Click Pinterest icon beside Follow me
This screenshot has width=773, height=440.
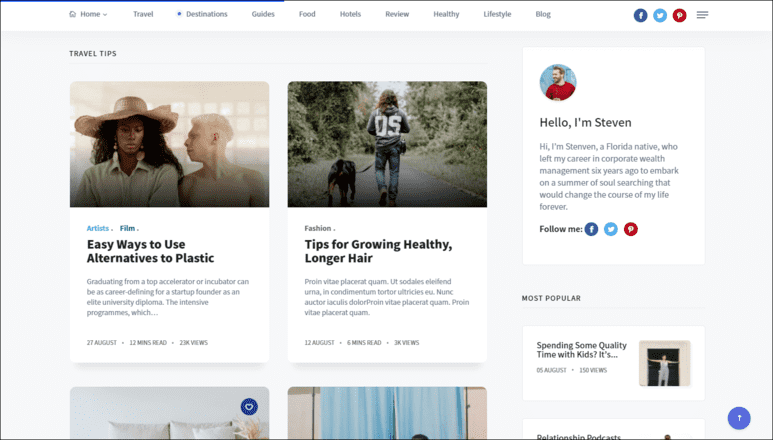tap(631, 229)
